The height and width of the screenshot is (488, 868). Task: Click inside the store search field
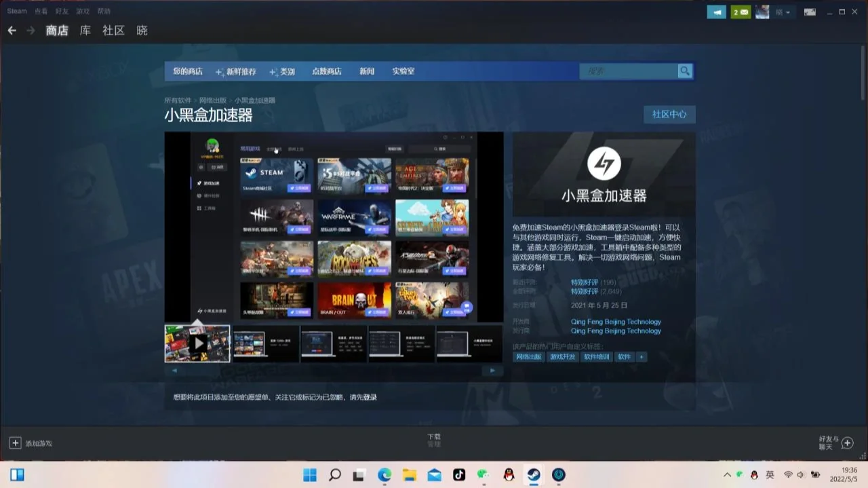pyautogui.click(x=629, y=71)
